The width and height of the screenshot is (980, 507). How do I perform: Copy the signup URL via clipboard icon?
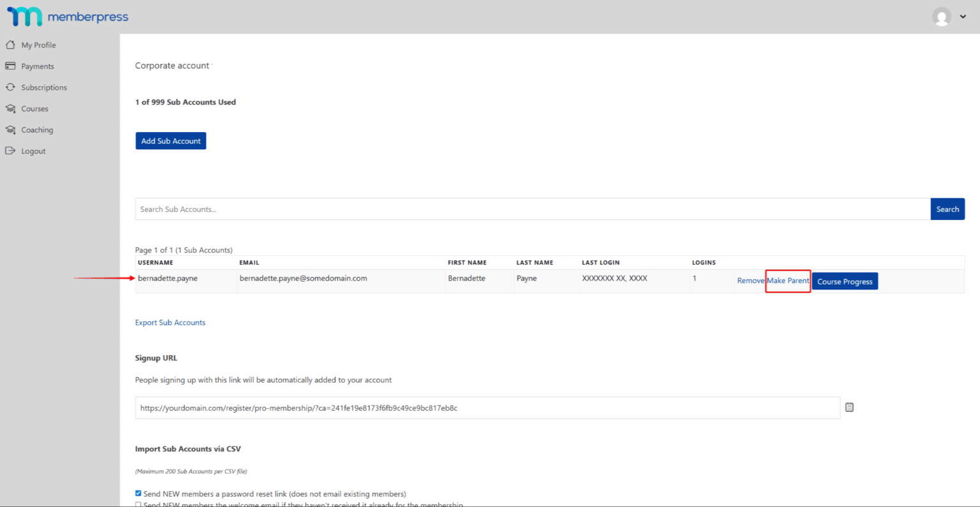point(849,407)
